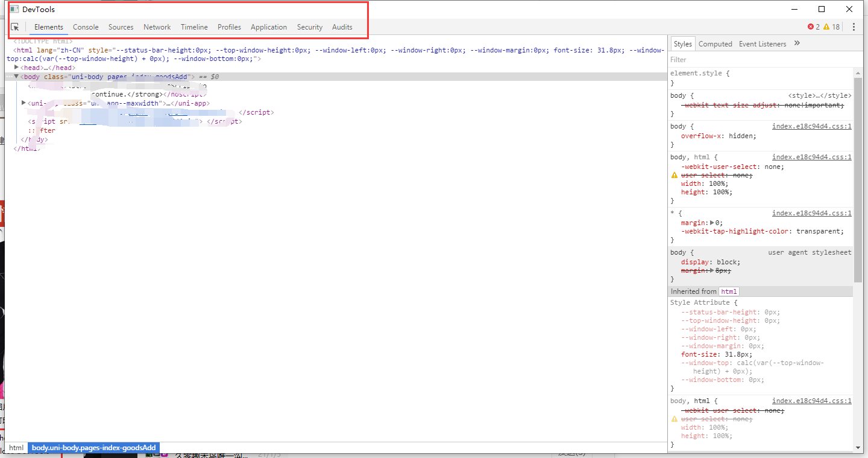Viewport: 868px width, 458px height.
Task: Click the yellow warning count 18 indicator
Action: pos(831,27)
